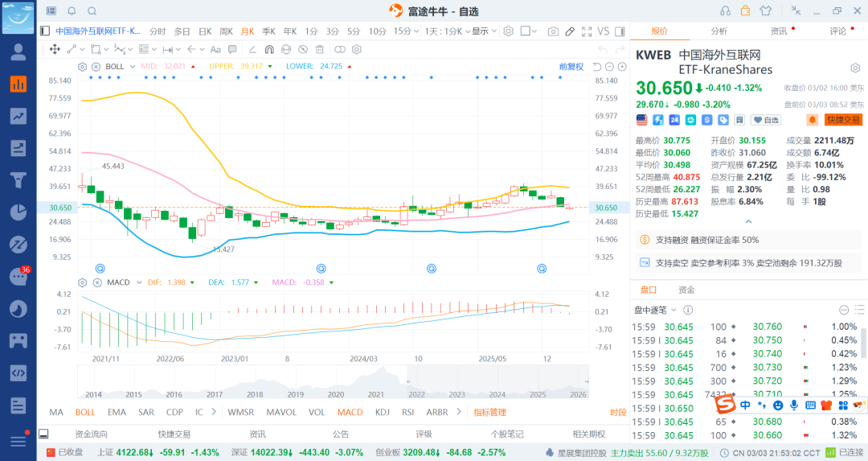
Task: Remove the MACD indicator with its X icon
Action: click(x=96, y=282)
